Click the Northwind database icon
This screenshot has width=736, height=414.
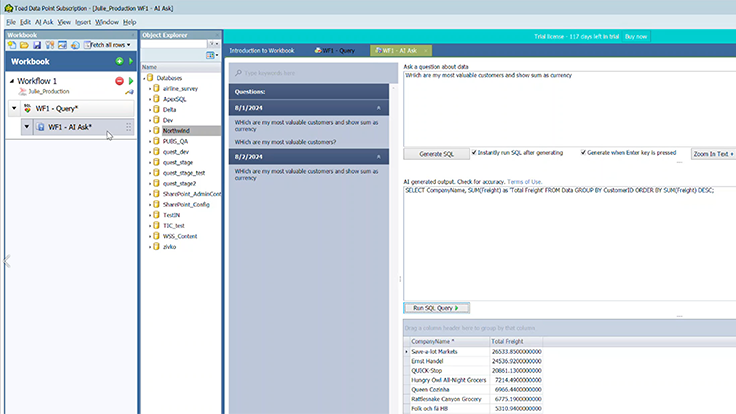click(156, 130)
